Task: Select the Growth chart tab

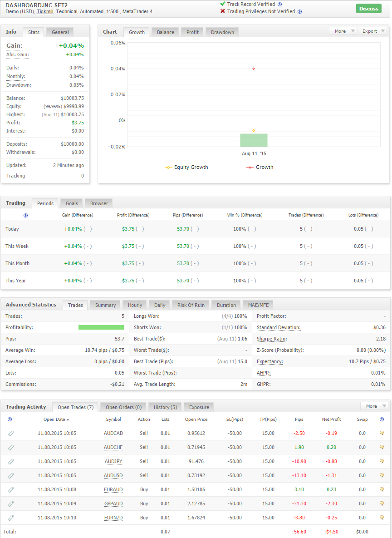Action: [x=137, y=32]
